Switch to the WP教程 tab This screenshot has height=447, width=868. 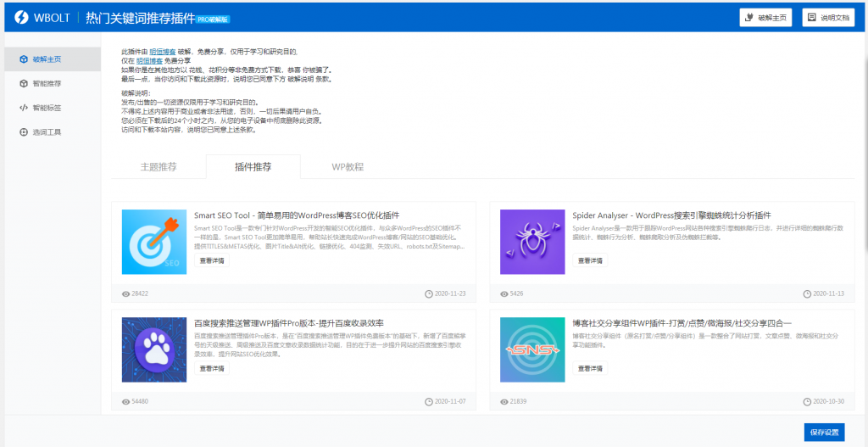(x=348, y=167)
